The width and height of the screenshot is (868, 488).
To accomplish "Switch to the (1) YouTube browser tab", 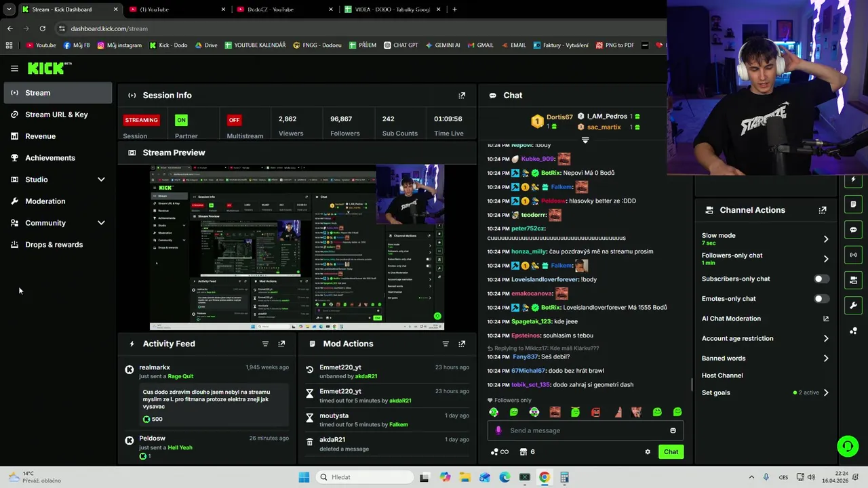I will [x=176, y=9].
